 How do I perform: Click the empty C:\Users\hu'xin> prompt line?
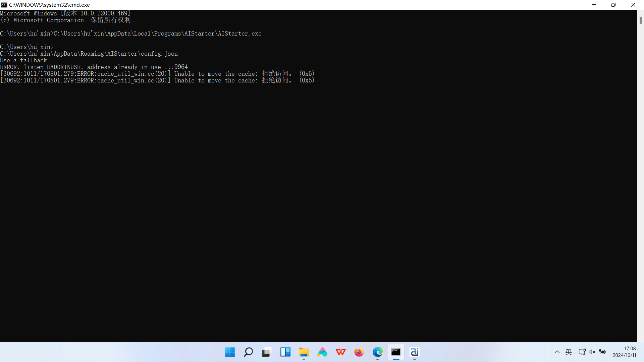click(27, 47)
